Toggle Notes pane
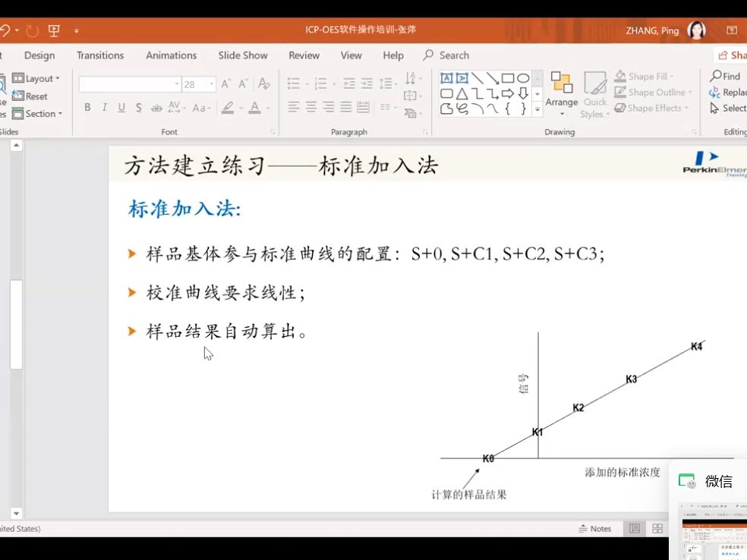 594,529
